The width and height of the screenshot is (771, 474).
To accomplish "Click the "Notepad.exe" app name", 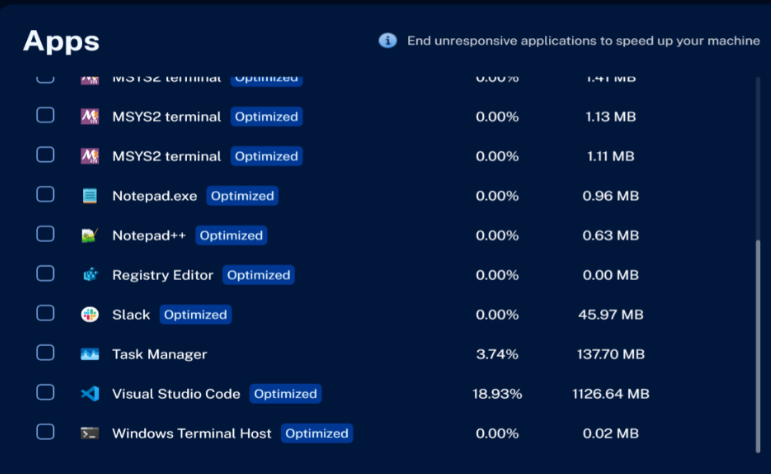I will (154, 196).
